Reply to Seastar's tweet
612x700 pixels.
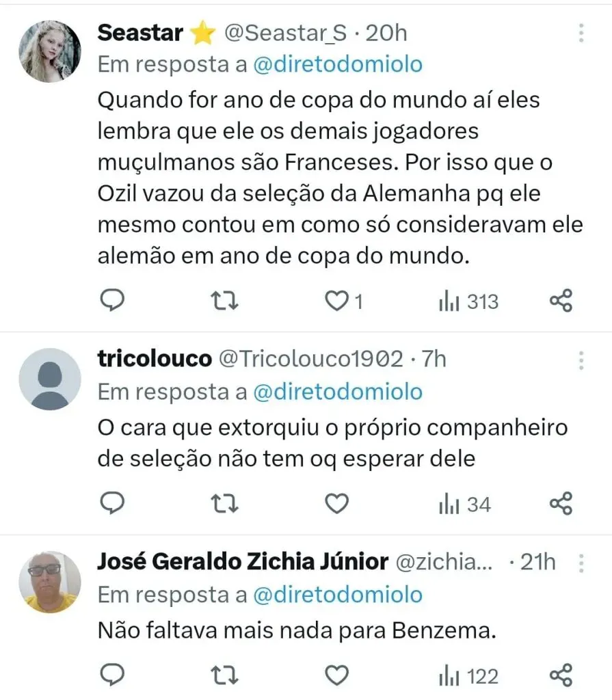click(x=111, y=301)
